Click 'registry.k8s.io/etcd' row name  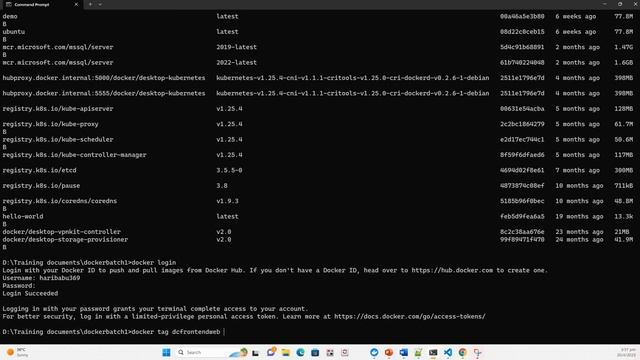click(x=39, y=170)
